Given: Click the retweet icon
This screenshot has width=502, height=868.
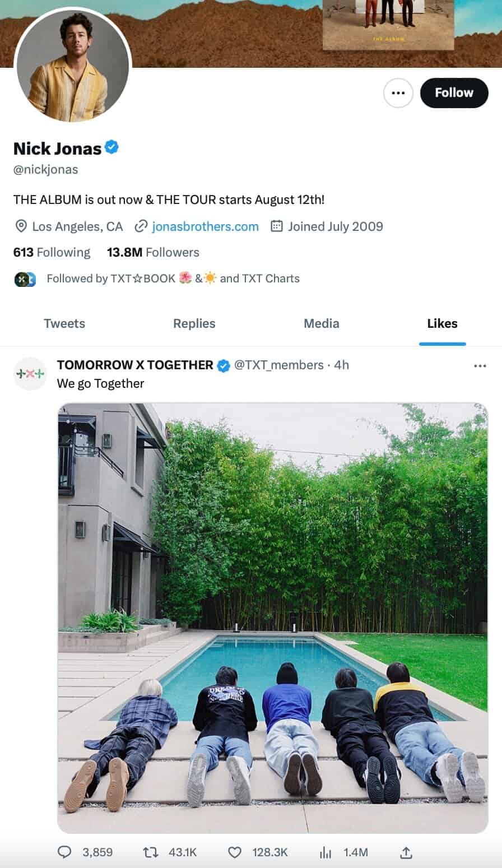Looking at the screenshot, I should point(151,852).
